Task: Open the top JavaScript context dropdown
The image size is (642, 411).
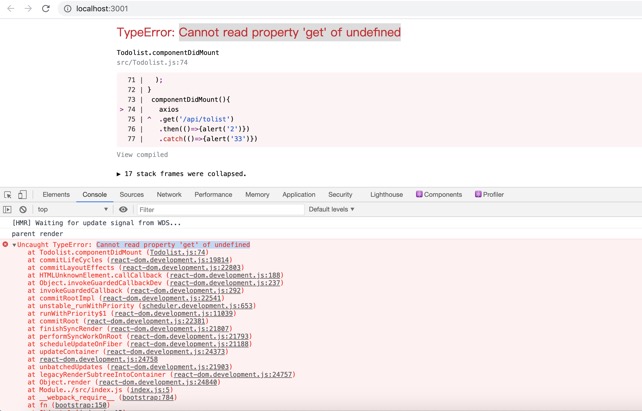Action: [72, 210]
